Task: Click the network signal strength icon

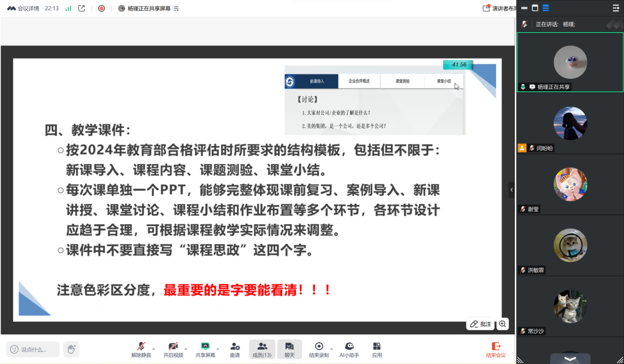Action: [x=68, y=8]
